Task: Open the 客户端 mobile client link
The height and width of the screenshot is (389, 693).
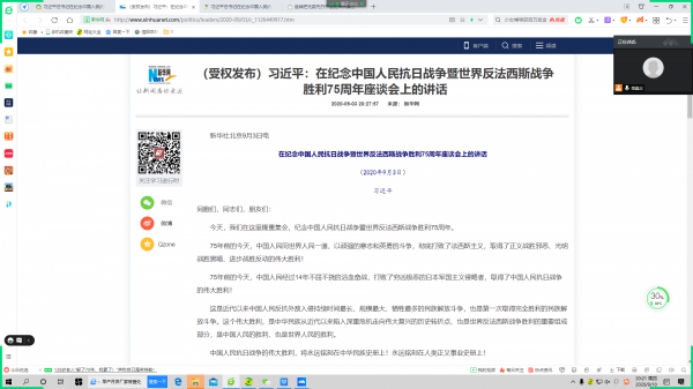Action: [x=476, y=46]
